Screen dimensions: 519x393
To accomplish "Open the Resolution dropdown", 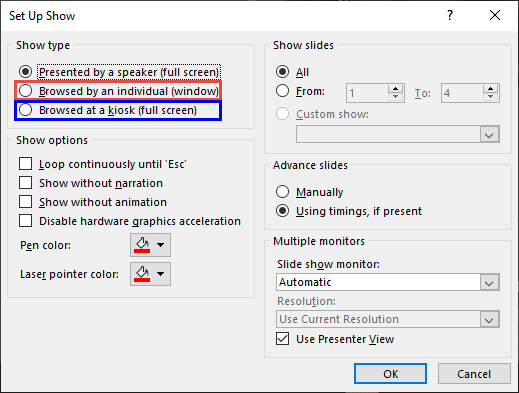I will 489,319.
